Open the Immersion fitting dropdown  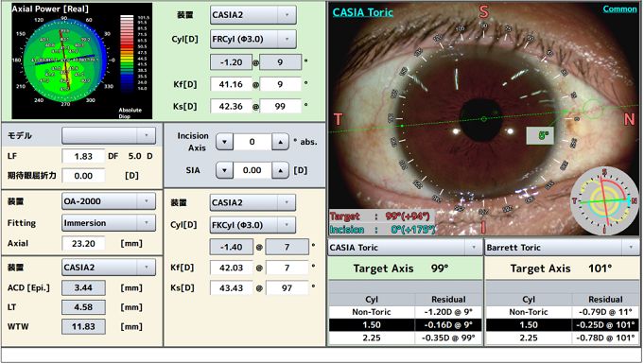point(109,223)
